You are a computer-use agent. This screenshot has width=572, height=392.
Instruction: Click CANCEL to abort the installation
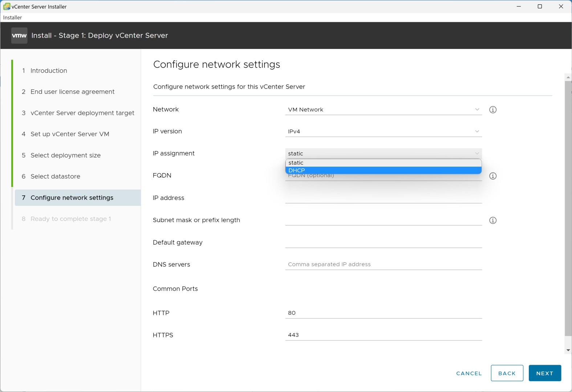(x=469, y=373)
